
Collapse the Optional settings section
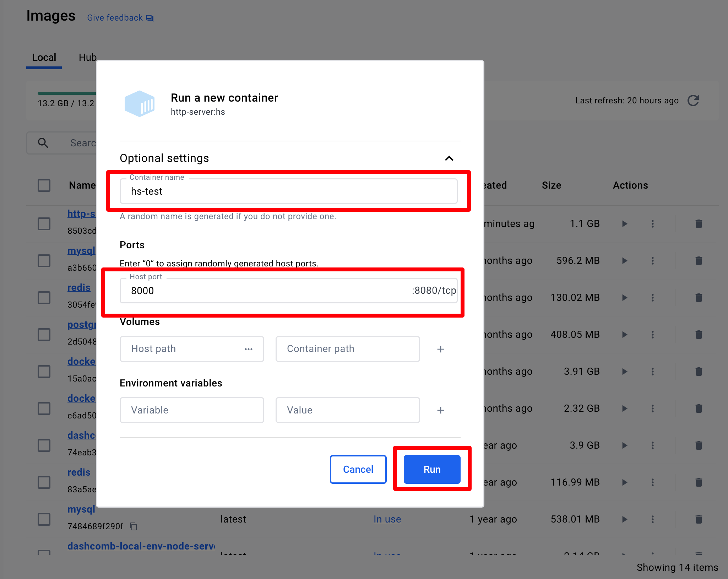[449, 158]
